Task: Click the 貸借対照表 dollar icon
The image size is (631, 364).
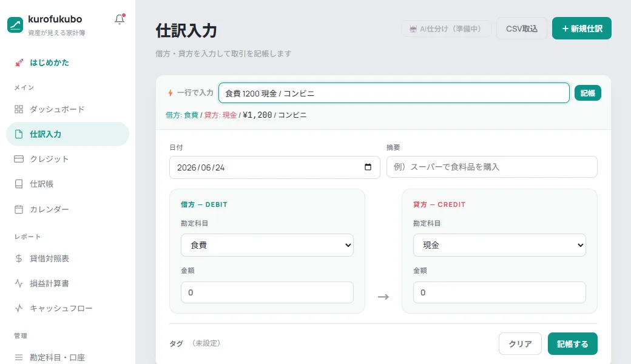Action: (19, 258)
